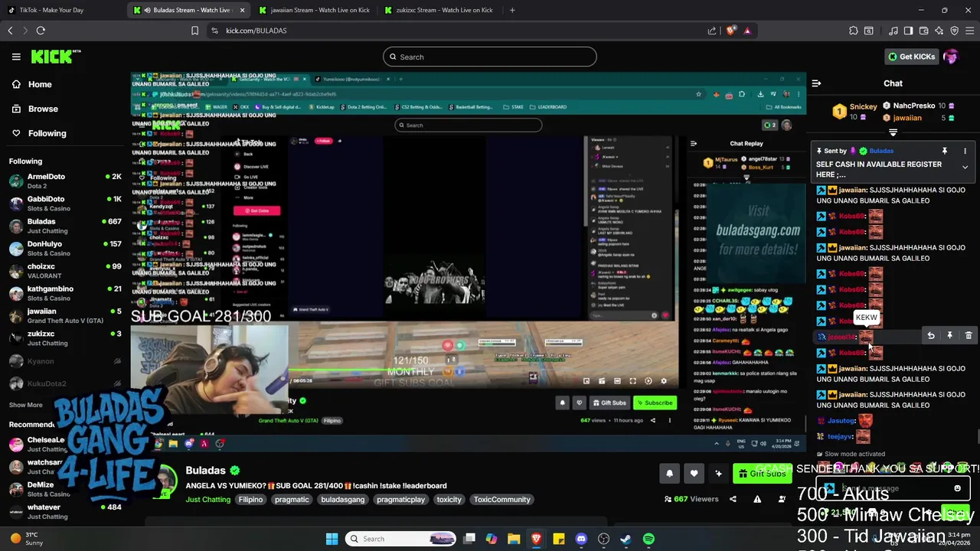Screen dimensions: 980x551
Task: Report the stream with warning triangle icon
Action: point(757,499)
